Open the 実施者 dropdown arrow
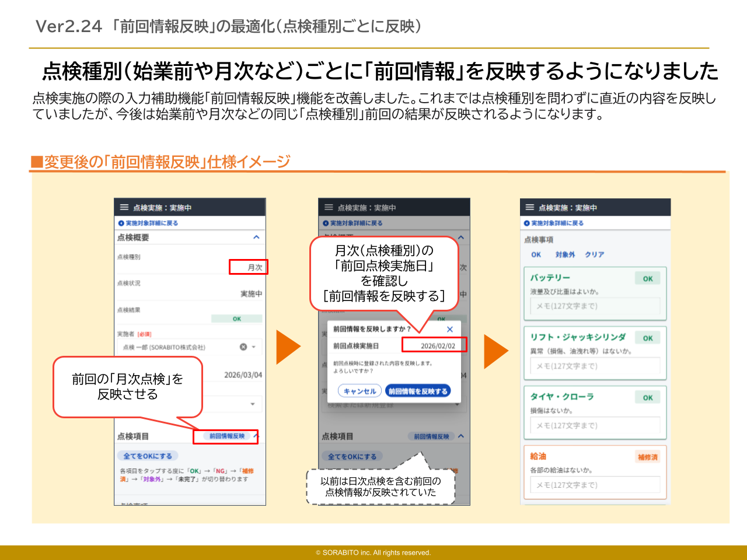Screen dimensions: 747x560 [254, 347]
